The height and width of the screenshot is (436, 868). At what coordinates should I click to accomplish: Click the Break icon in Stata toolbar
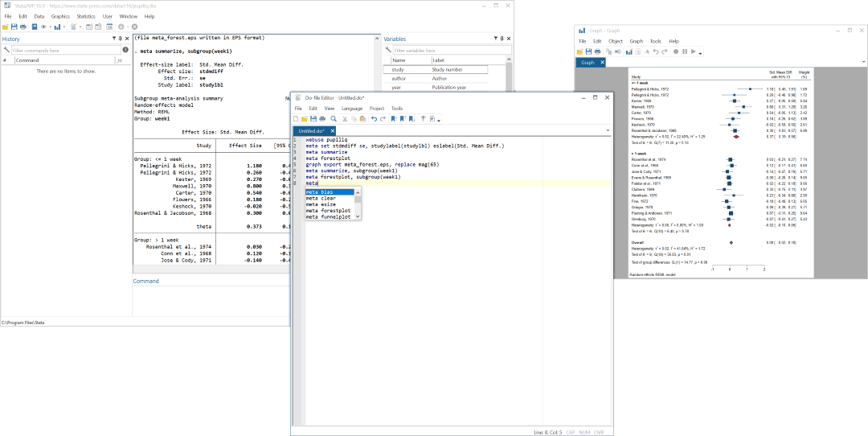(x=134, y=27)
